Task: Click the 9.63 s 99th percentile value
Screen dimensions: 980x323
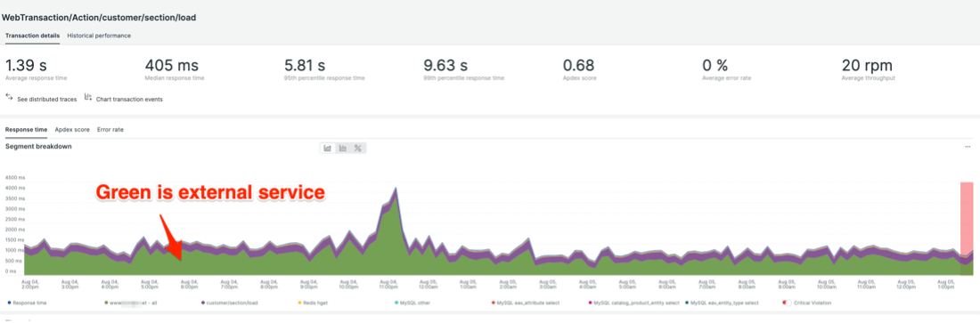Action: [x=445, y=65]
